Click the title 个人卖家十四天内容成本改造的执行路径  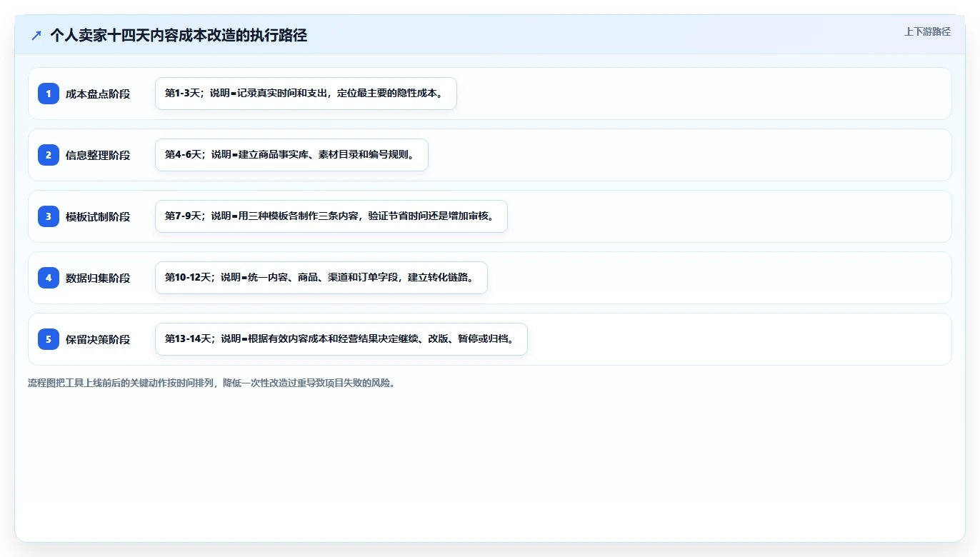click(179, 36)
